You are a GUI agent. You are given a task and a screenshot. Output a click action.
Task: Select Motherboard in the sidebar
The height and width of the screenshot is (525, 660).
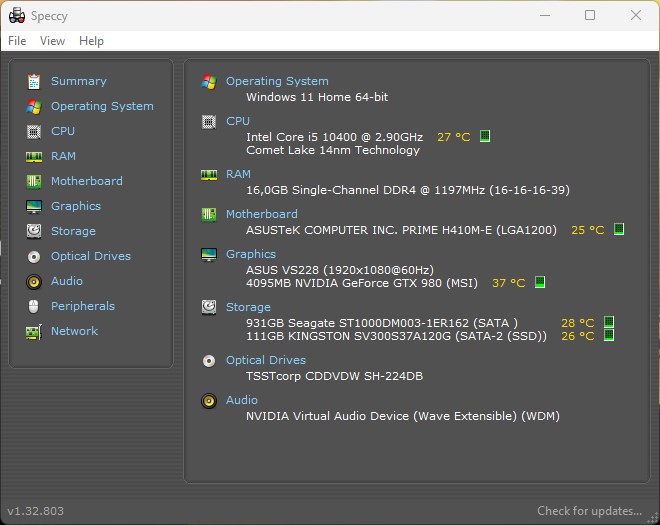[87, 181]
